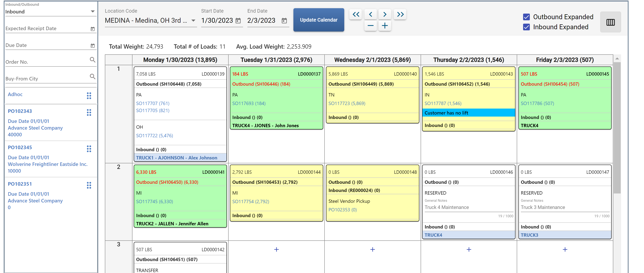Click the double-right skip forward arrows
Image resolution: width=644 pixels, height=273 pixels.
[x=400, y=14]
